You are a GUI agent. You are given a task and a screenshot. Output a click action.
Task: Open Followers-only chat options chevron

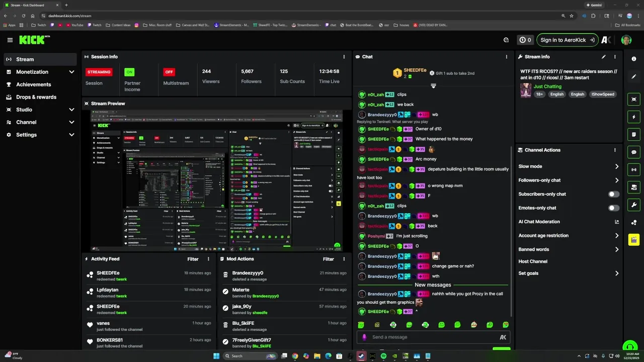617,180
